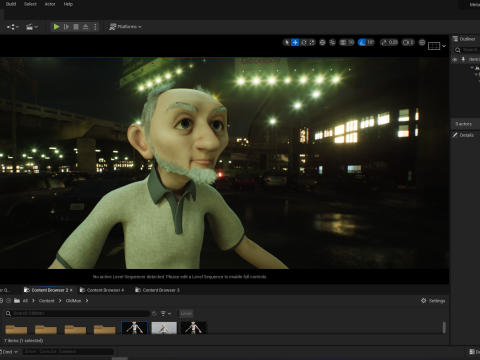Toggle the Outliner visibility eye column
This screenshot has width=480, height=360.
pyautogui.click(x=455, y=59)
